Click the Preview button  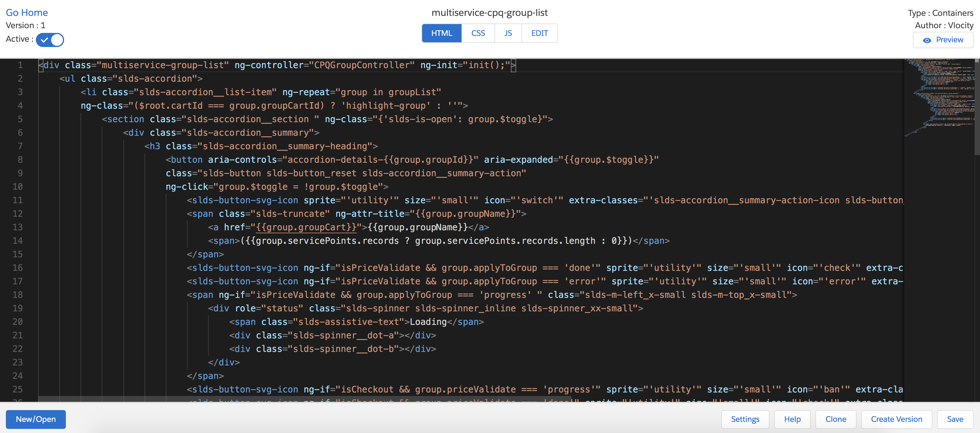pyautogui.click(x=943, y=40)
